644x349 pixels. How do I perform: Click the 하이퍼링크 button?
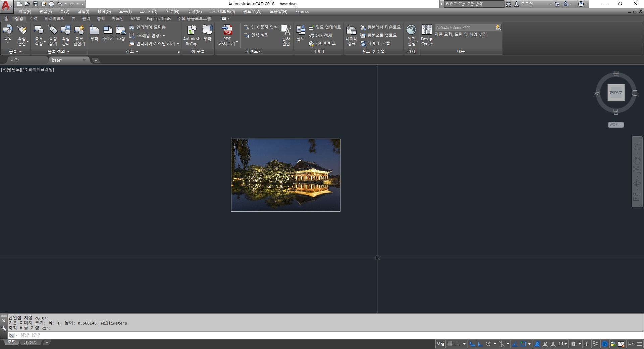(322, 43)
